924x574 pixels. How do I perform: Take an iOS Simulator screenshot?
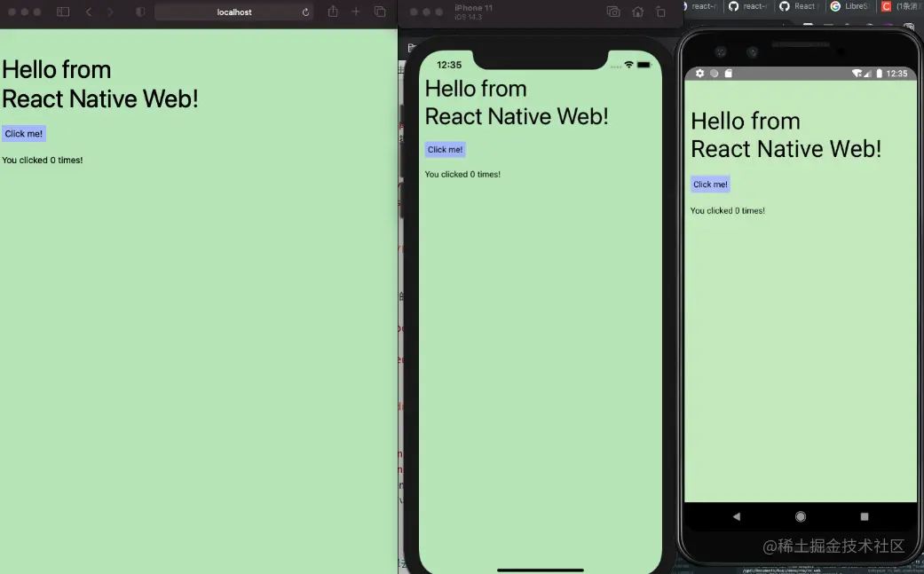[613, 12]
